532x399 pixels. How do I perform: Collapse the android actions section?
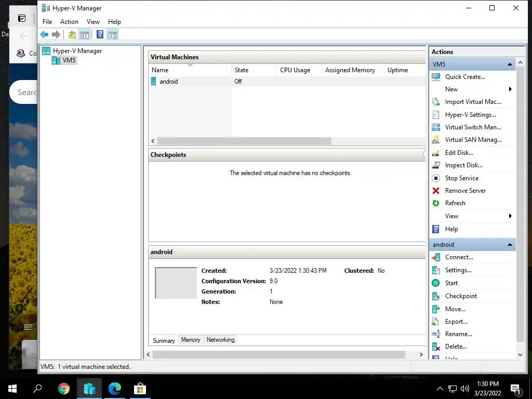pyautogui.click(x=510, y=245)
